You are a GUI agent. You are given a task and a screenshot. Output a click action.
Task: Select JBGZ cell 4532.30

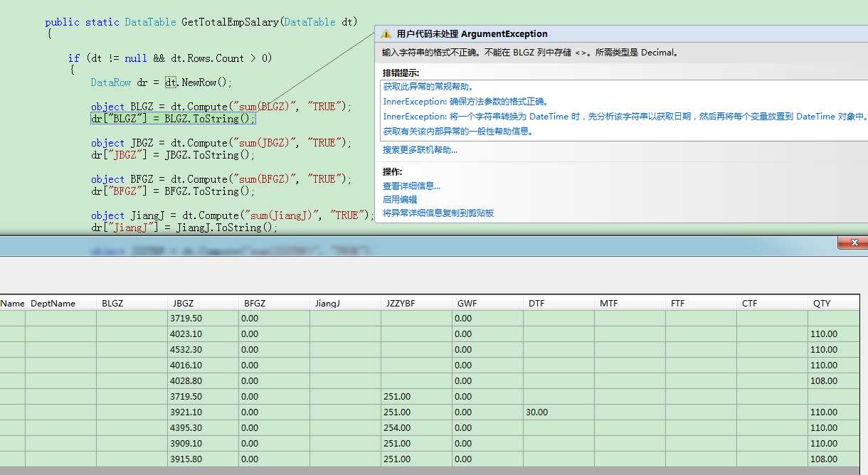point(203,350)
